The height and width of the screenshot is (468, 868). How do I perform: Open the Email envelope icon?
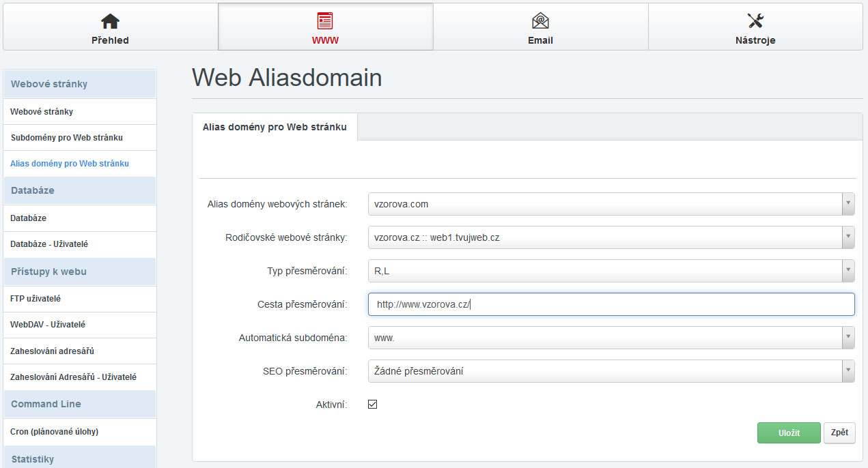tap(540, 21)
